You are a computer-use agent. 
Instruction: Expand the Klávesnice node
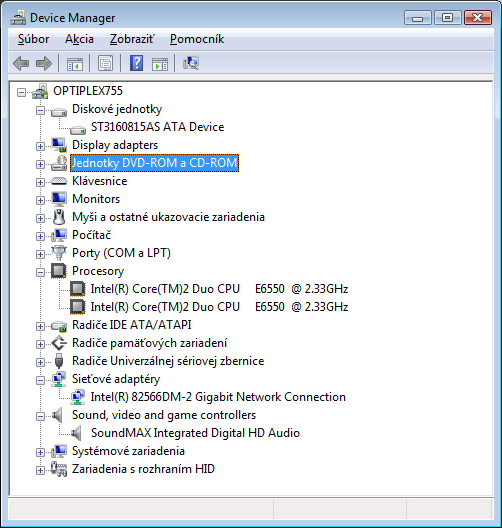[40, 182]
